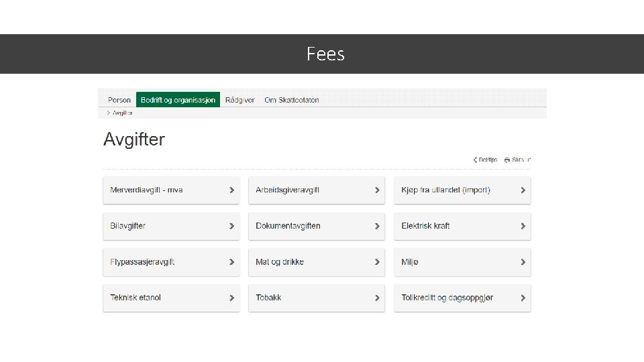Go to the Om Skatteetaten tab
This screenshot has width=644, height=362.
292,100
